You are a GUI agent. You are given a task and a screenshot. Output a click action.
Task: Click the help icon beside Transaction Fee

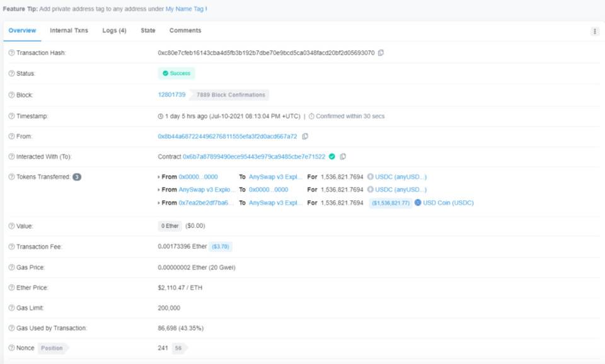tap(11, 247)
